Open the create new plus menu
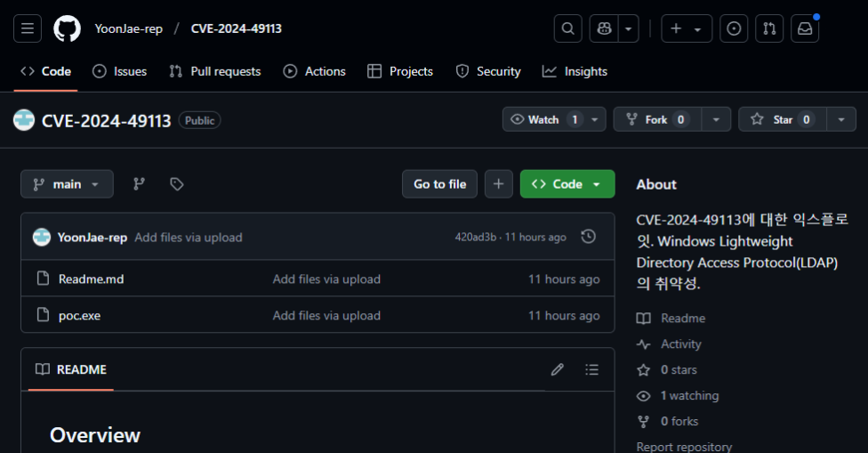 point(687,28)
